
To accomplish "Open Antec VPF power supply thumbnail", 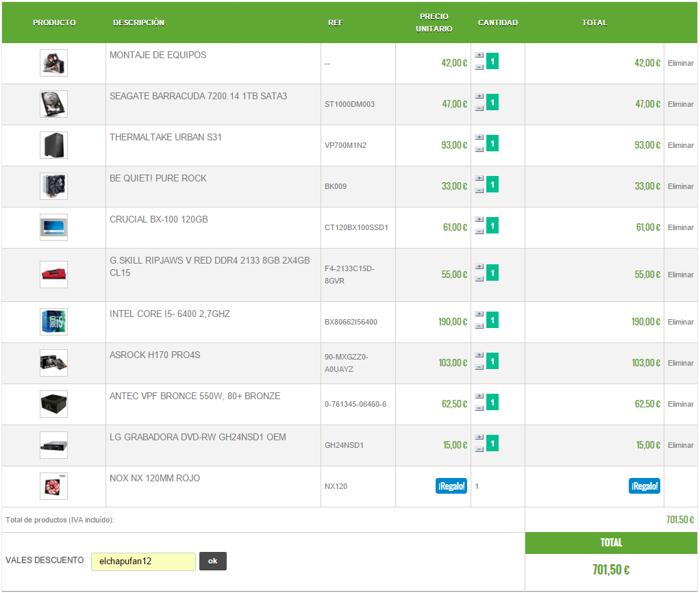I will pyautogui.click(x=53, y=404).
